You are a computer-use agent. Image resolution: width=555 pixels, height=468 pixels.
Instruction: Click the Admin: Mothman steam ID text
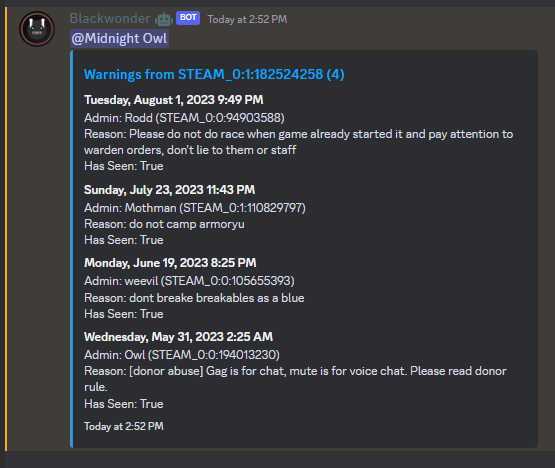pyautogui.click(x=242, y=208)
